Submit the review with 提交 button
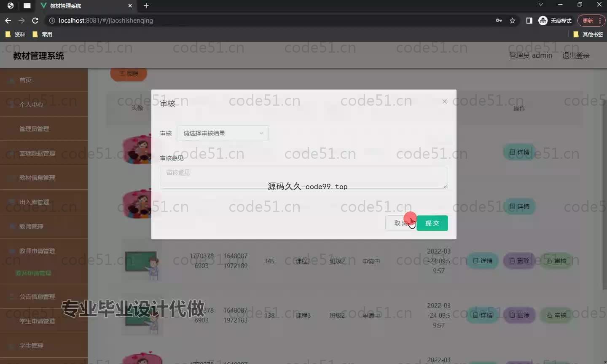607x364 pixels. (432, 223)
